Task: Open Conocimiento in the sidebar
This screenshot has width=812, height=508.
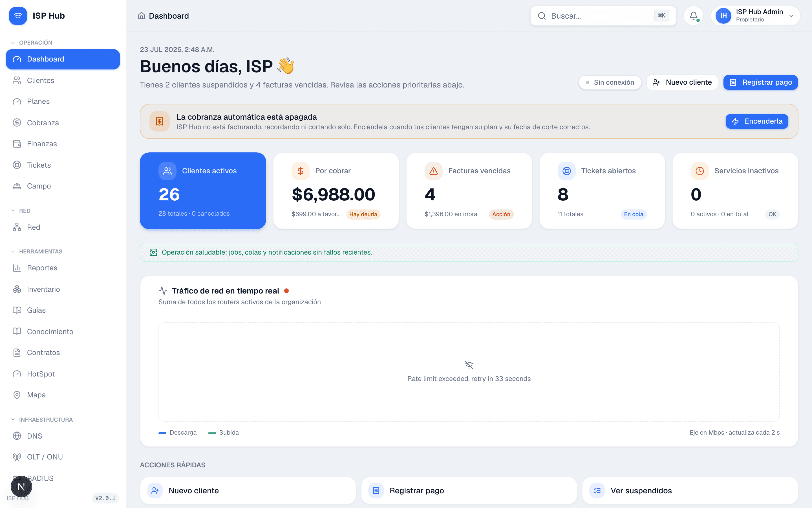Action: tap(63, 332)
